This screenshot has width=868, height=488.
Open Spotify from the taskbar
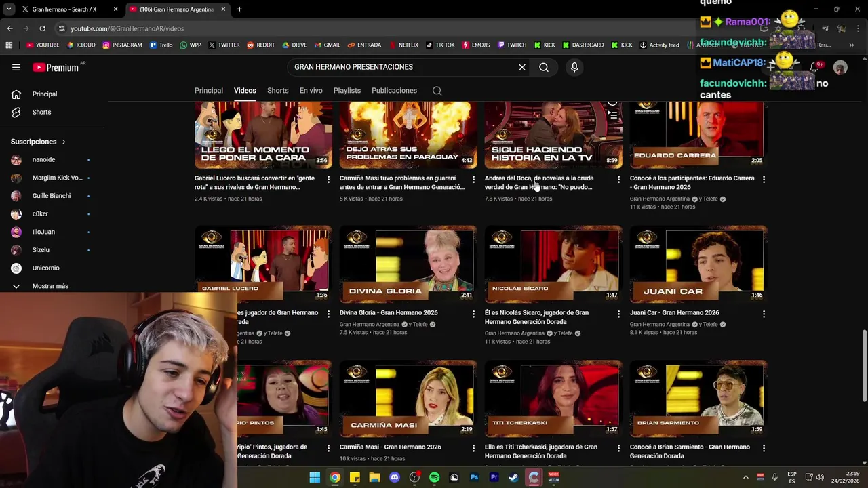point(434,477)
